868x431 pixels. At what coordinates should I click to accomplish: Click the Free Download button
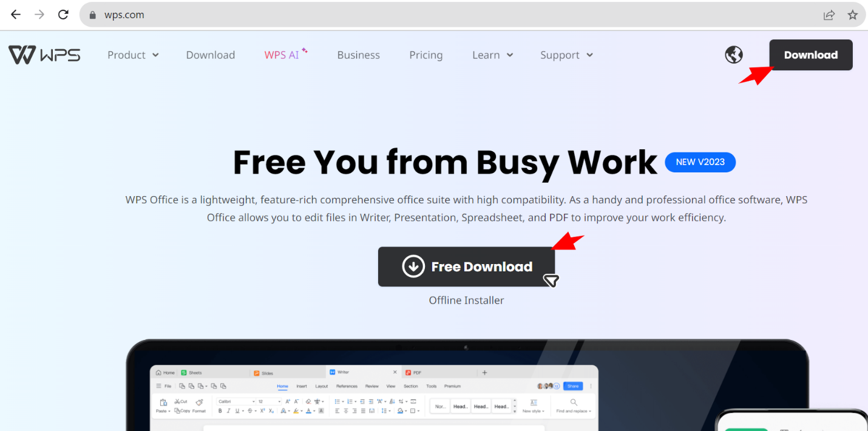click(x=466, y=266)
